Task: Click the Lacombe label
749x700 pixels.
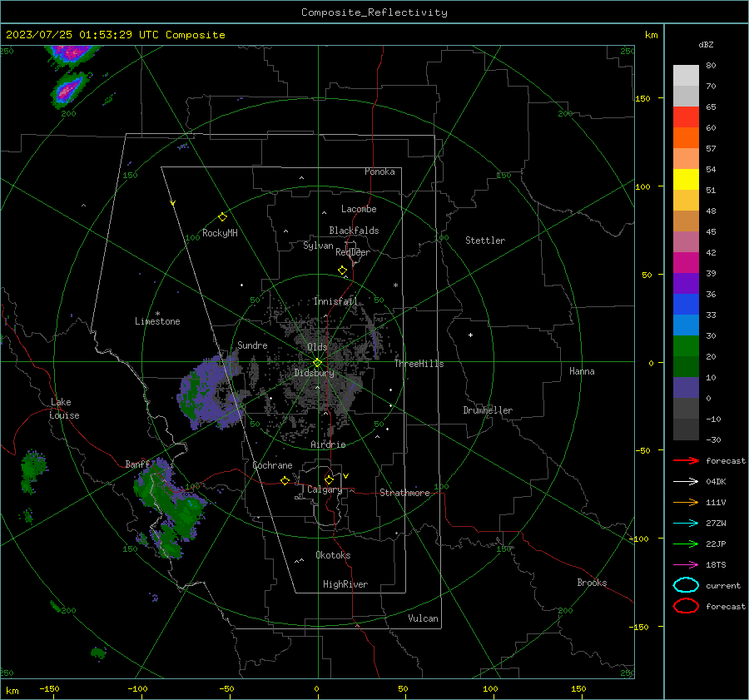Action: tap(359, 209)
